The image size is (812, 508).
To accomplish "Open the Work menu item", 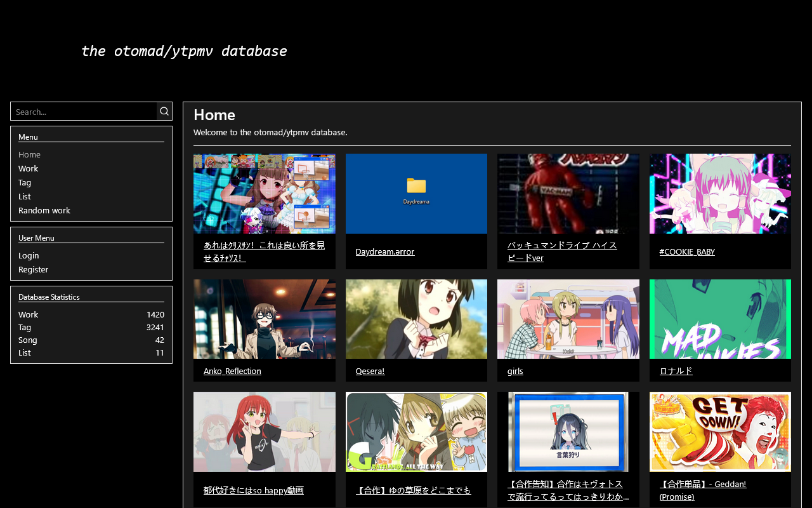I will [28, 168].
